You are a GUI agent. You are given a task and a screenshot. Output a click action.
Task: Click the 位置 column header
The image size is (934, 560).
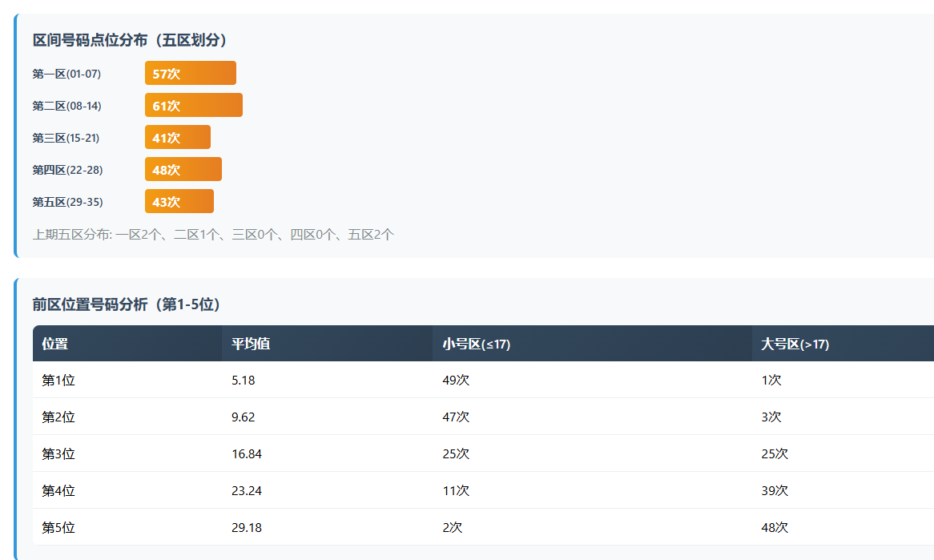55,344
